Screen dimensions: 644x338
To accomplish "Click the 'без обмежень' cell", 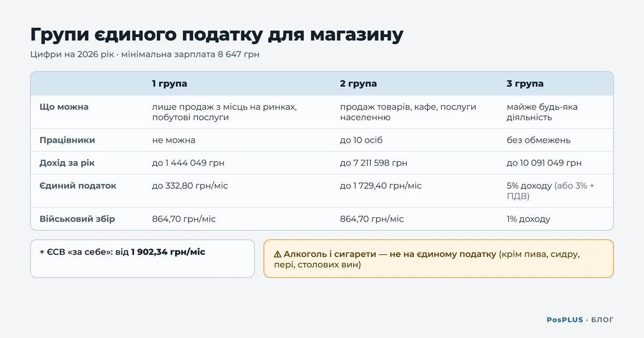I will 539,140.
